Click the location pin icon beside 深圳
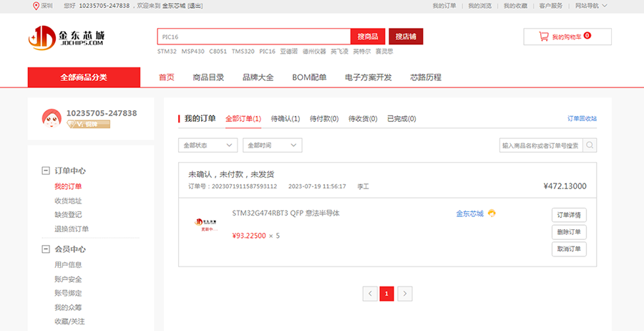 tap(36, 6)
